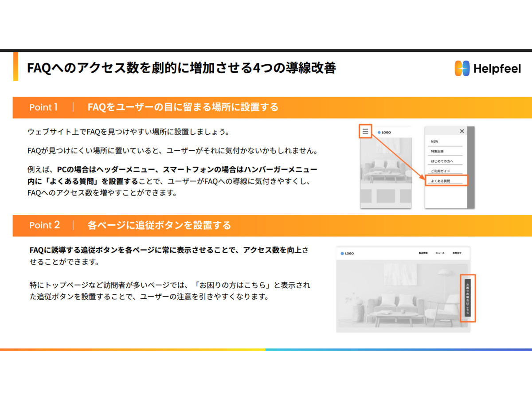Open お問合せ in desktop mockup navigation
The height and width of the screenshot is (399, 532).
tap(457, 253)
